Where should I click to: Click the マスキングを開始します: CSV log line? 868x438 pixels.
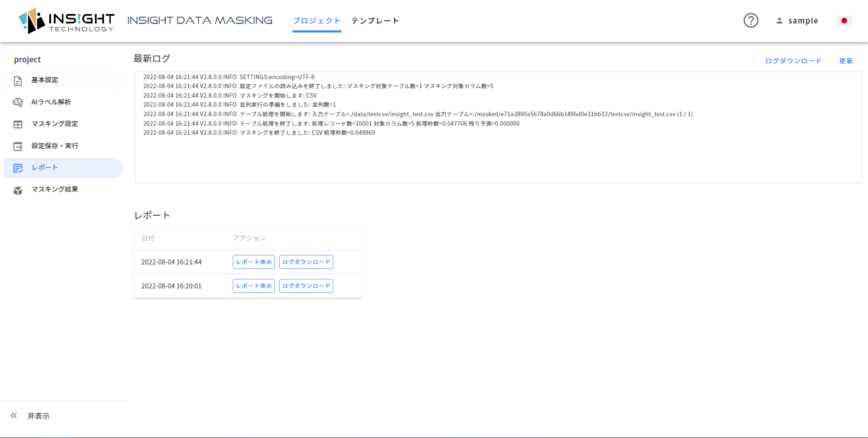[230, 95]
